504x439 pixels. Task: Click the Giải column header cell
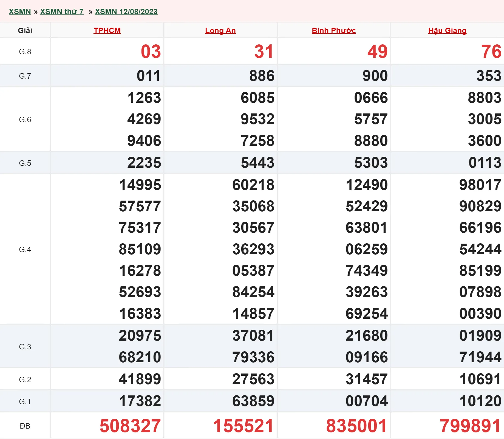[x=25, y=30]
